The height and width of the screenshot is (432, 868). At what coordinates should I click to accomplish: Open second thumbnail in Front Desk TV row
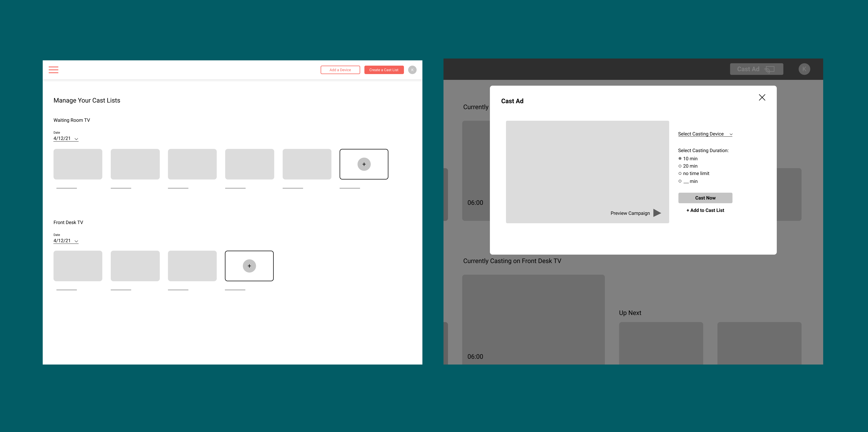(135, 266)
